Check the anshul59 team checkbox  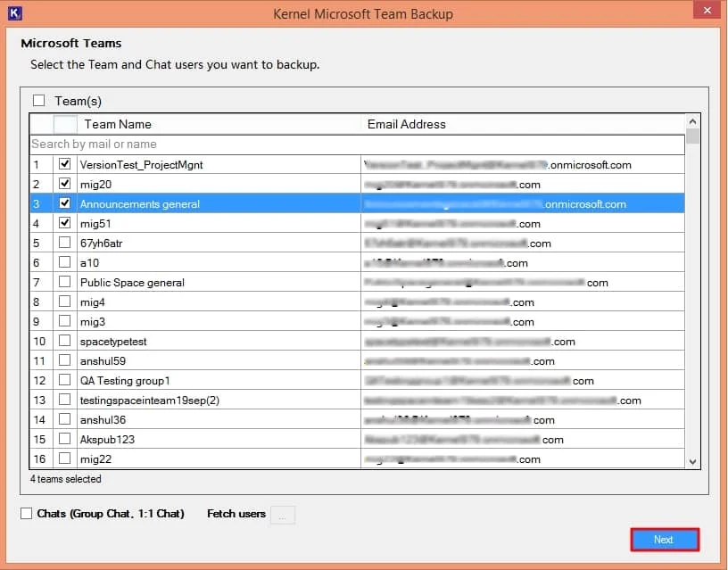pyautogui.click(x=65, y=360)
